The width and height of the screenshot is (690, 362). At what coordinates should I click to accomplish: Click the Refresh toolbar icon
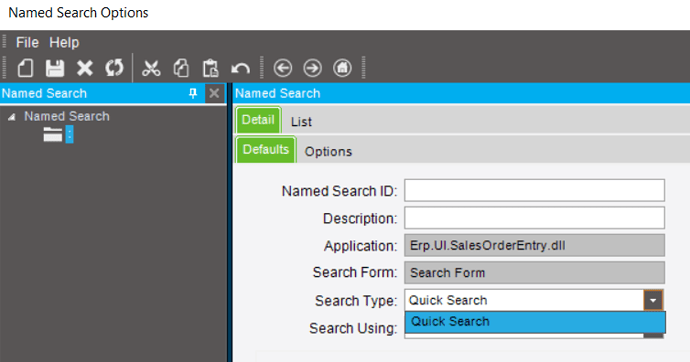point(114,68)
